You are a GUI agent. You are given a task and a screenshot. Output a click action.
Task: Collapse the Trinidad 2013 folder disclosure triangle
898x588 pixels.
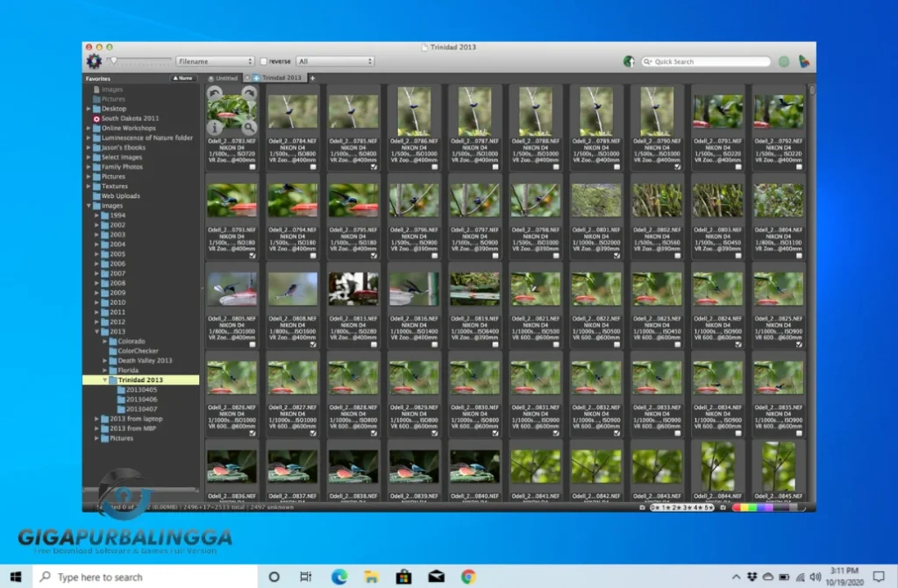point(106,380)
